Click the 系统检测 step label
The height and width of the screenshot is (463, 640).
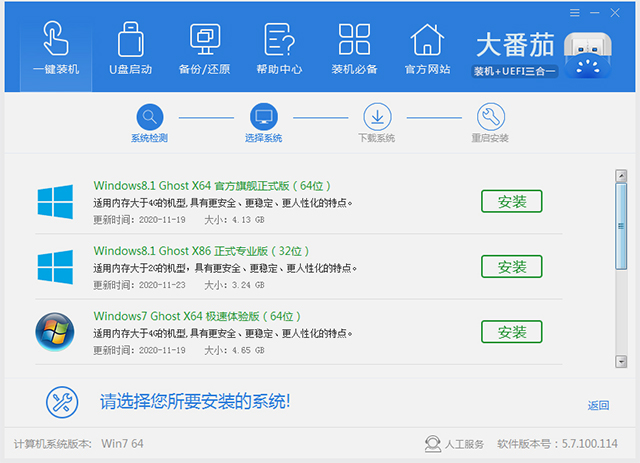[149, 138]
